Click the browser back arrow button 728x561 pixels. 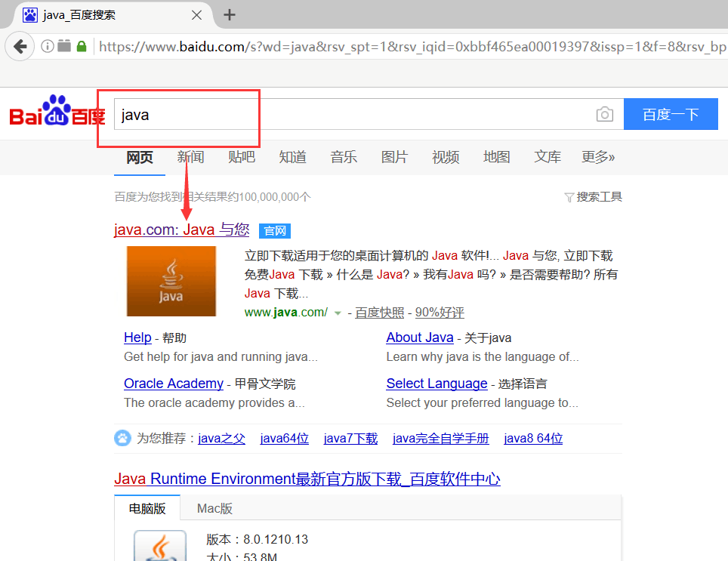click(20, 46)
